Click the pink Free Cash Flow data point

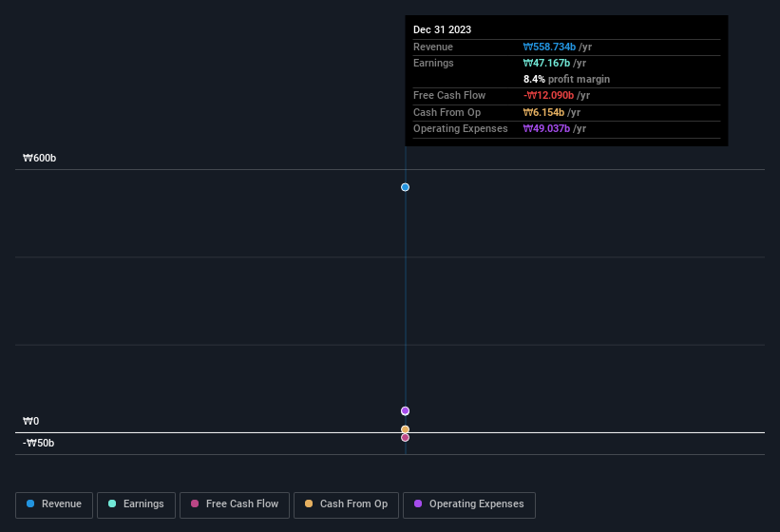[x=405, y=438]
